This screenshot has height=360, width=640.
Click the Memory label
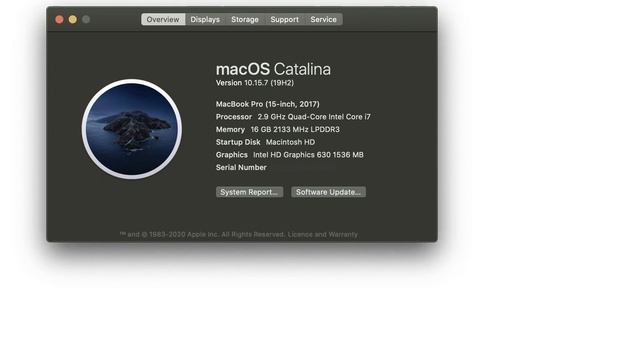[230, 129]
